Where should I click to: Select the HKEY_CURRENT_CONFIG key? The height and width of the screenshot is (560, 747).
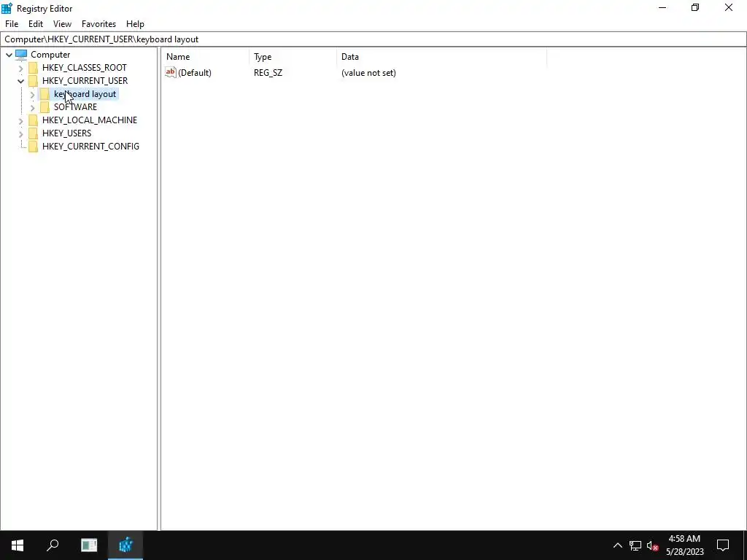click(x=90, y=146)
